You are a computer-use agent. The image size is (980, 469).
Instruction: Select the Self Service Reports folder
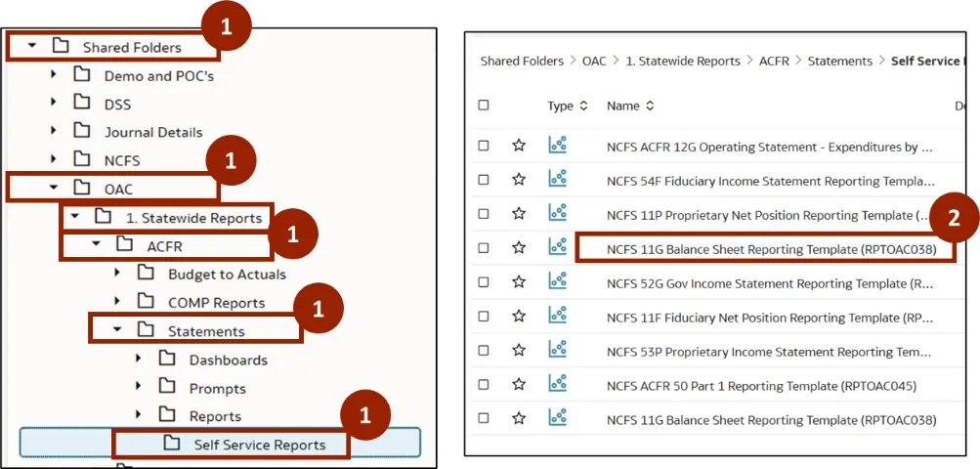259,444
